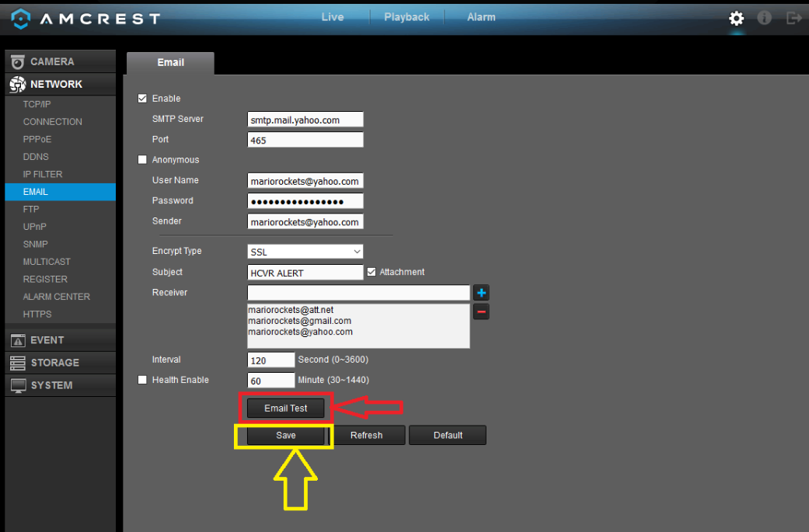This screenshot has width=809, height=532.
Task: Expand the EVENT section
Action: (61, 340)
